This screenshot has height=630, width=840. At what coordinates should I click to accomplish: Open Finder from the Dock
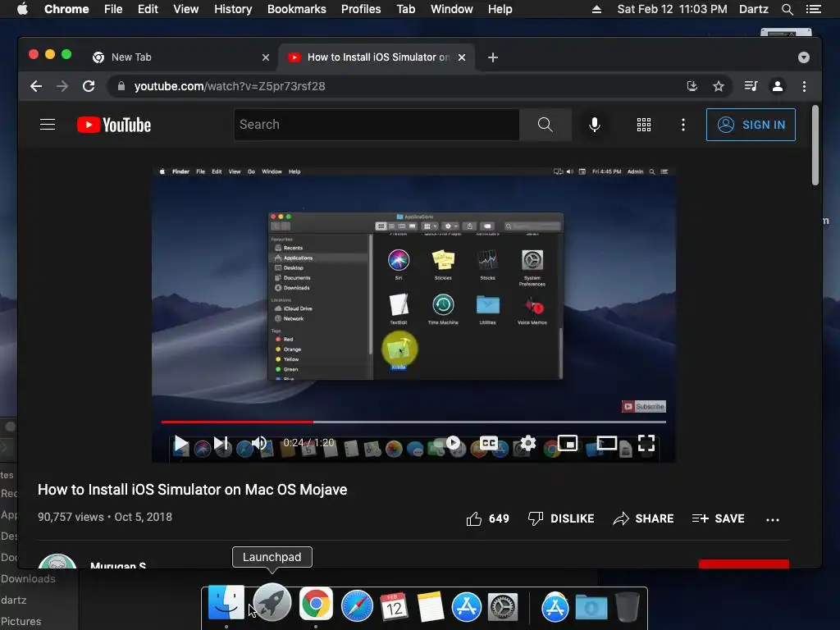226,604
